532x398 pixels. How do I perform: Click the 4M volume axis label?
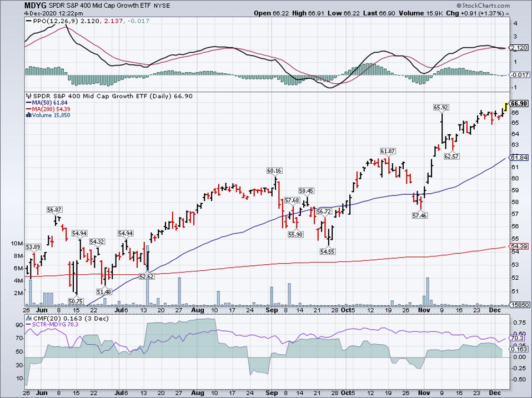click(x=18, y=281)
